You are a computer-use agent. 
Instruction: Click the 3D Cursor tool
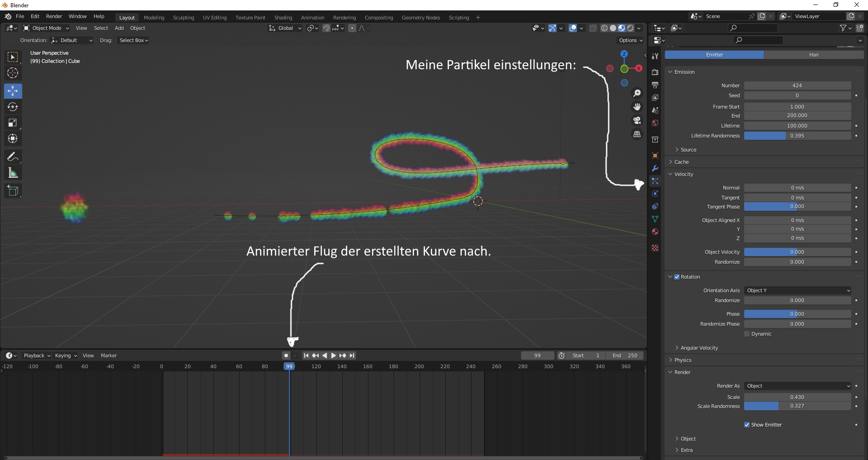click(x=13, y=73)
